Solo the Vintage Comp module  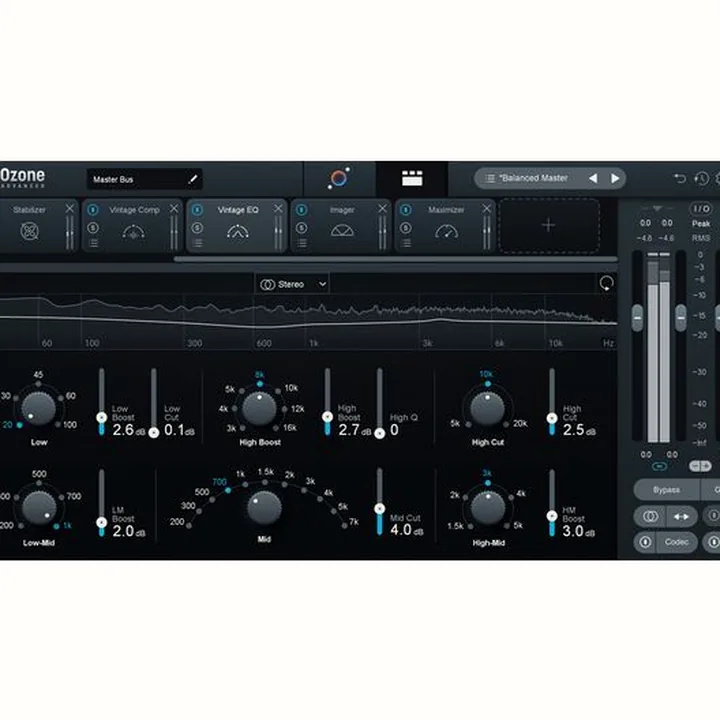[93, 228]
